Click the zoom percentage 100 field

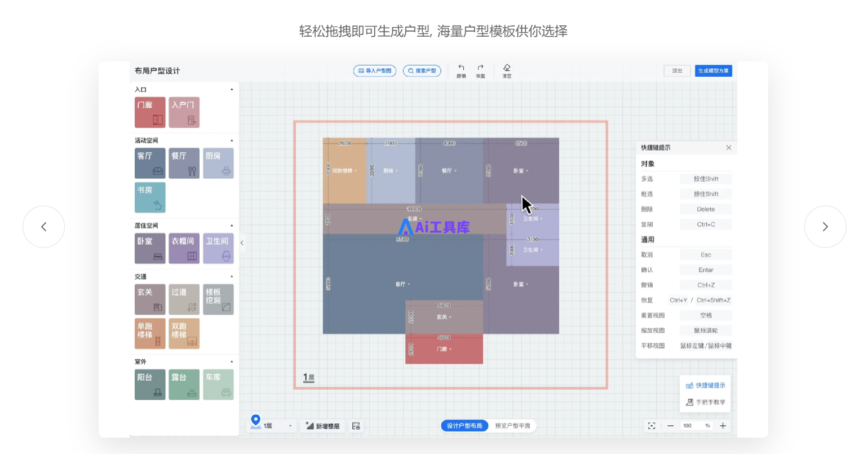[x=696, y=426]
